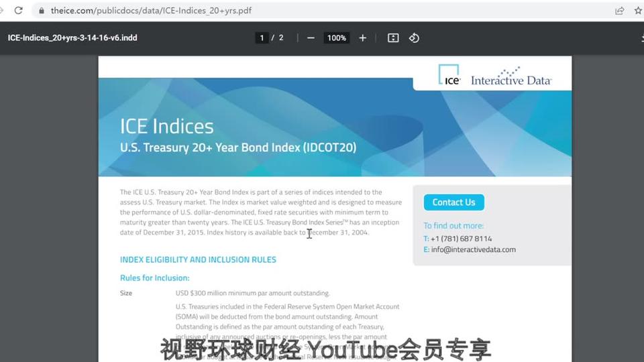The image size is (644, 362).
Task: Click the Interactive Data logo
Action: pos(511,76)
